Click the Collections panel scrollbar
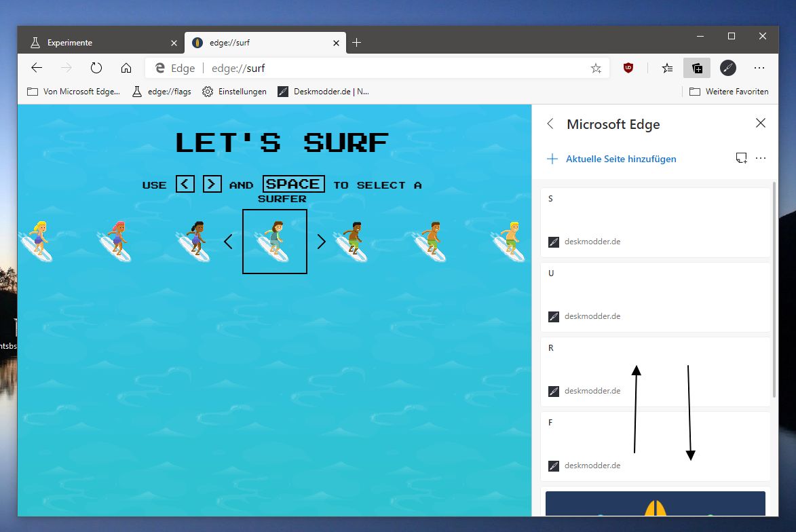796x532 pixels. (774, 289)
